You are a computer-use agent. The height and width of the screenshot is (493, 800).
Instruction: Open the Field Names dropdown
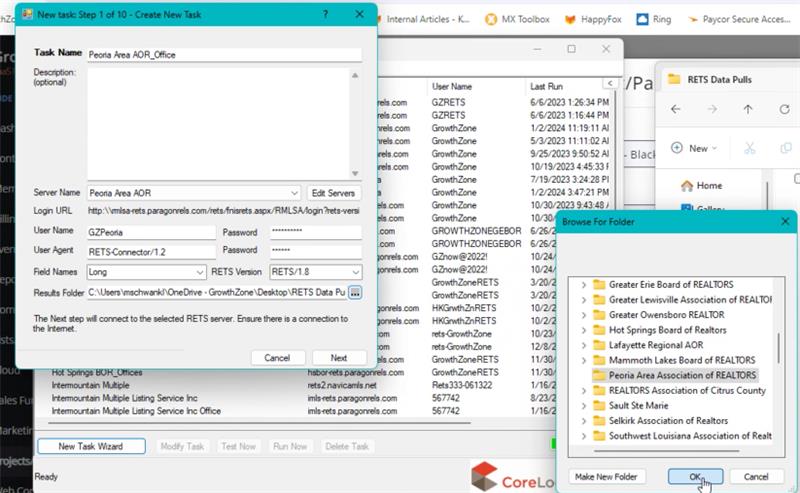click(x=199, y=271)
